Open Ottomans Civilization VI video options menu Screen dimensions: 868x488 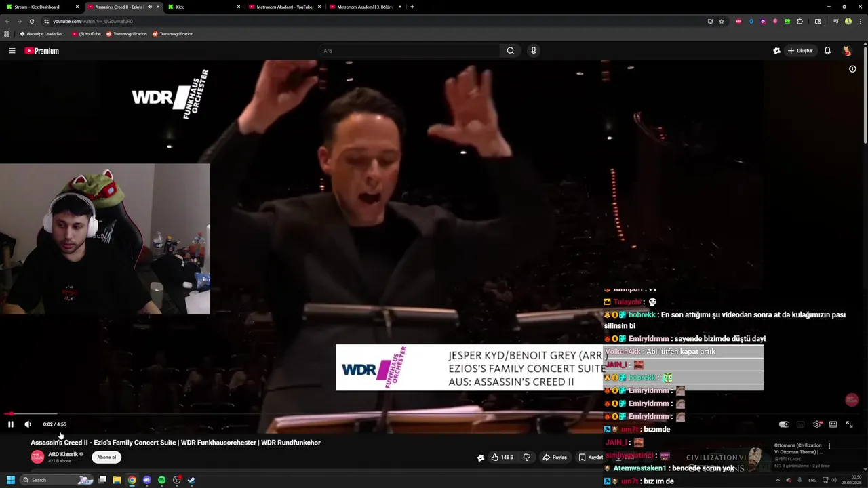[x=829, y=446]
